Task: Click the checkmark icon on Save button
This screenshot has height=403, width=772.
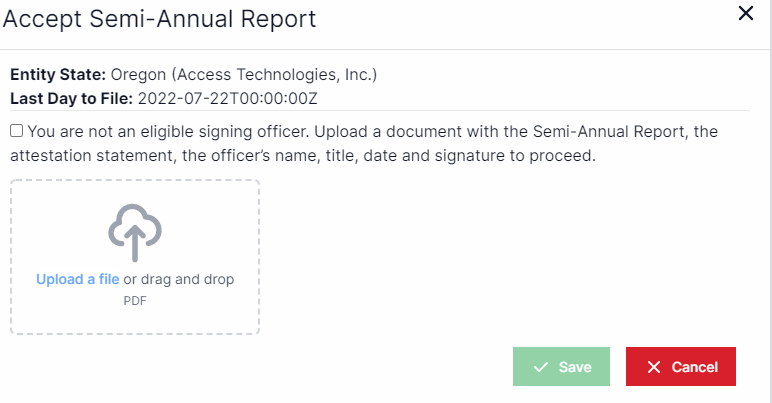Action: pos(541,367)
